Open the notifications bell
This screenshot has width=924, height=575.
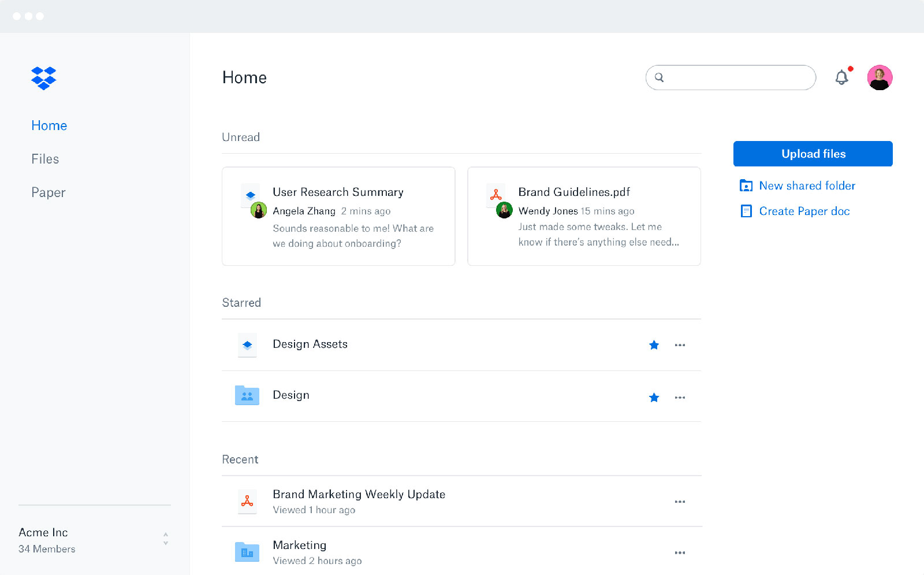point(841,77)
